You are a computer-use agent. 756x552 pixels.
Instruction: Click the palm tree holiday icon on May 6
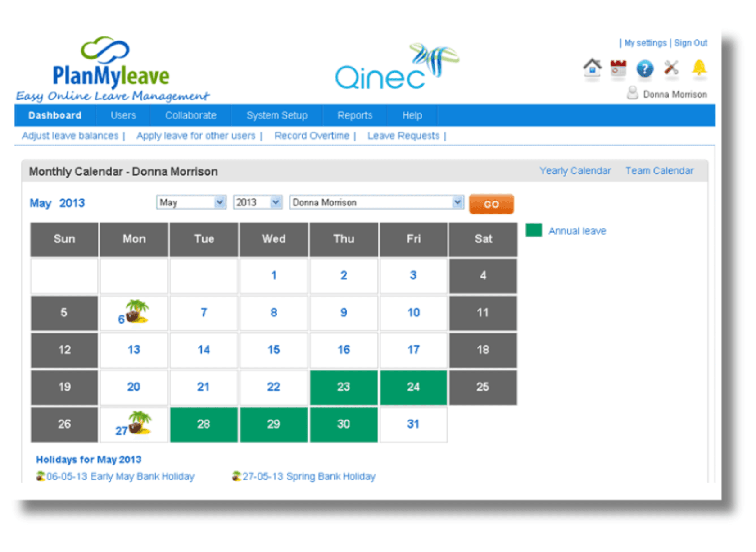click(x=137, y=311)
